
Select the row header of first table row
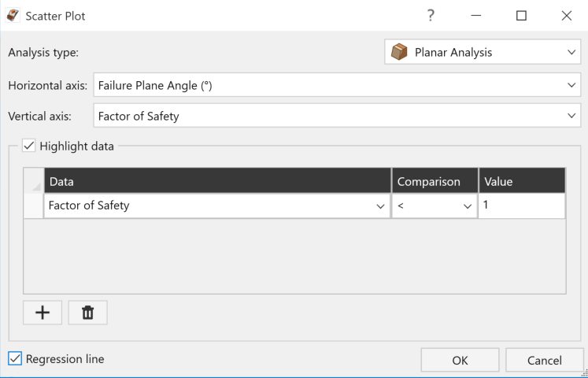(33, 206)
